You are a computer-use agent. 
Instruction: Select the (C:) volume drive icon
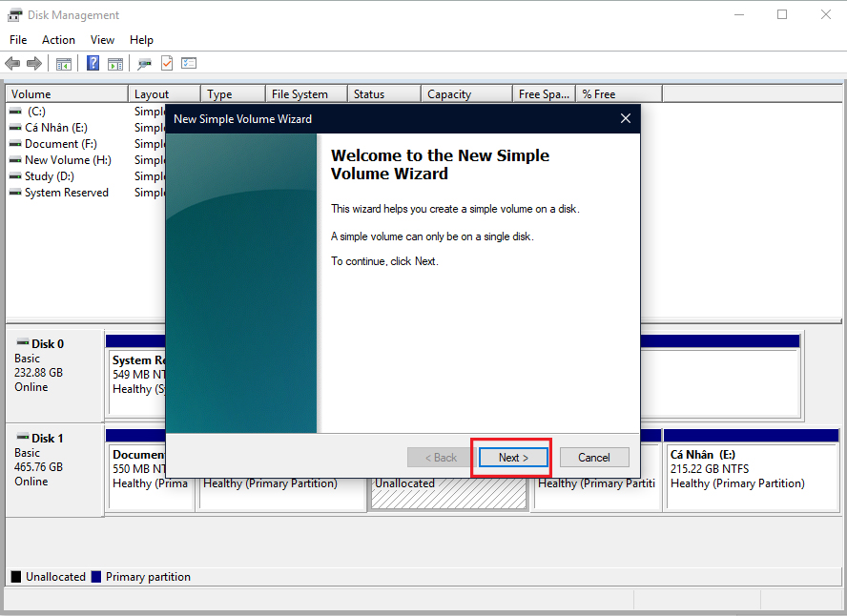click(15, 112)
